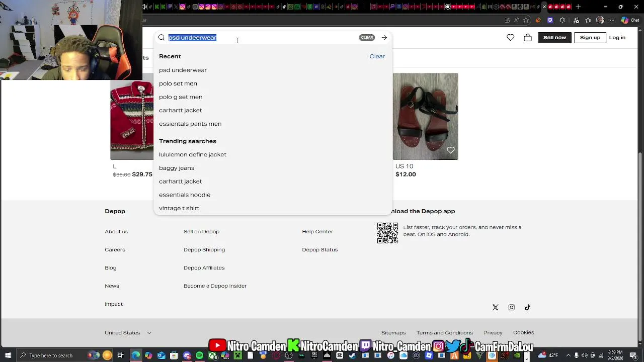Screen dimensions: 644x362
Task: Open browser settings and more menu
Action: [x=612, y=20]
